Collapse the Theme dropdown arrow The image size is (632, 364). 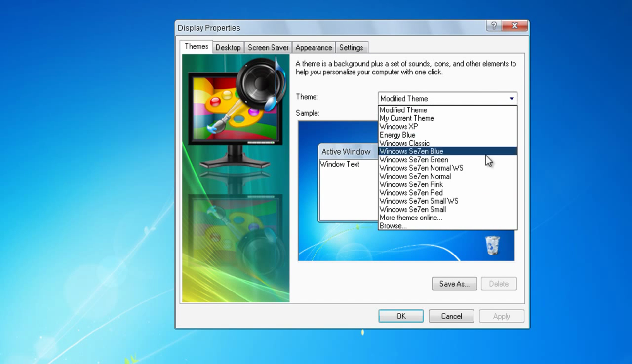coord(512,98)
